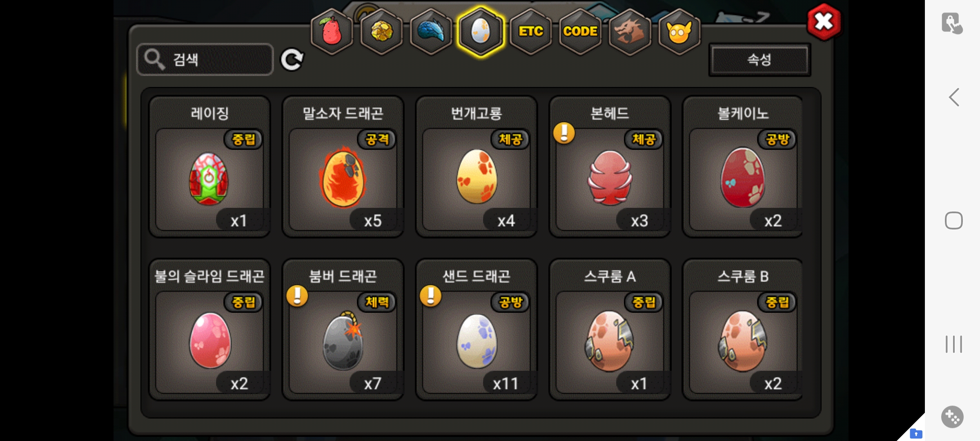Open the ETC tab

click(x=530, y=31)
